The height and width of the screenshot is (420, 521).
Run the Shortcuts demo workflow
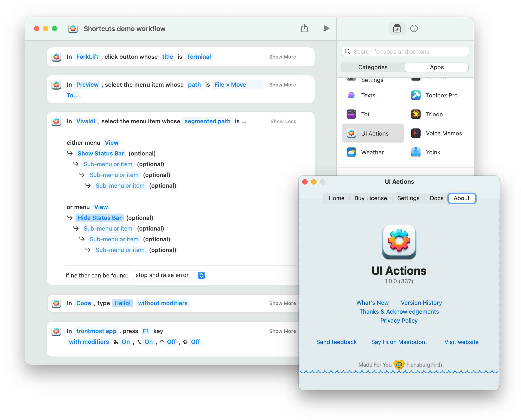(x=327, y=28)
